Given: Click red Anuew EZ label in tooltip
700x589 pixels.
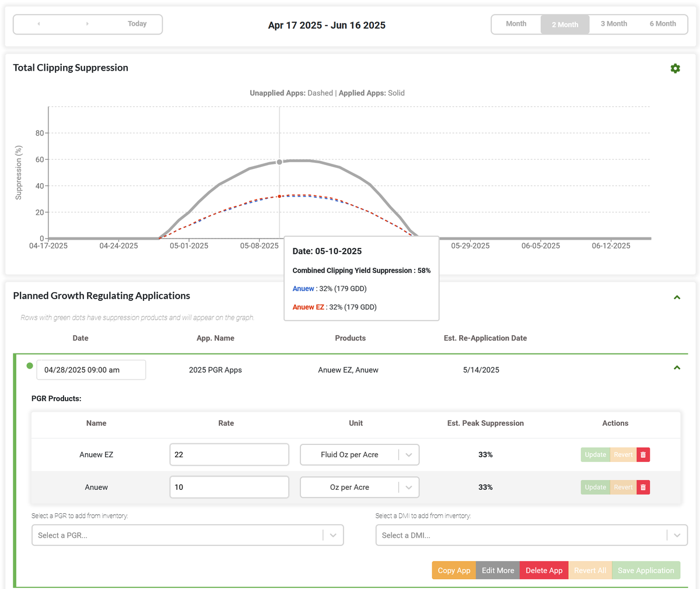Looking at the screenshot, I should 308,307.
